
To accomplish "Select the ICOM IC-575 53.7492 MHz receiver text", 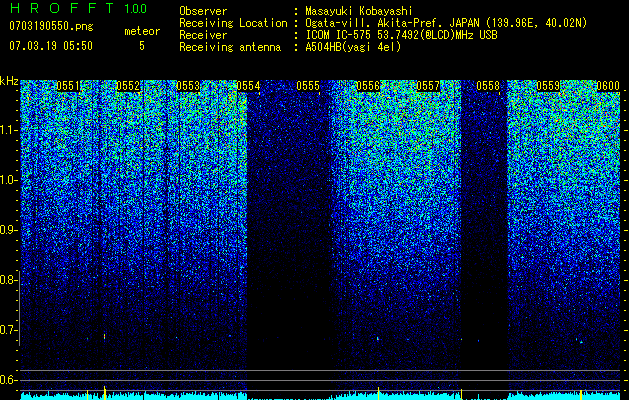I will click(x=401, y=35).
